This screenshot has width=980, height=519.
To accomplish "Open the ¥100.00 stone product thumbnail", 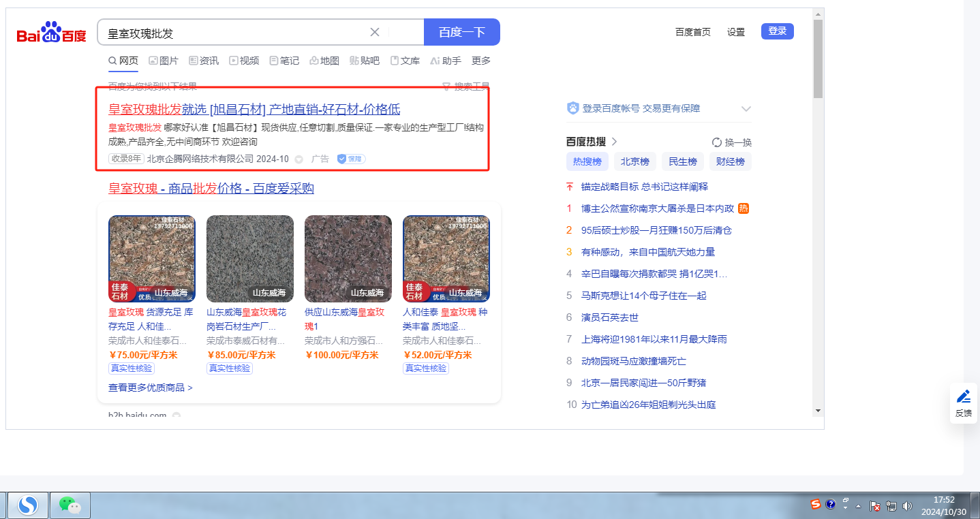I will tap(348, 259).
